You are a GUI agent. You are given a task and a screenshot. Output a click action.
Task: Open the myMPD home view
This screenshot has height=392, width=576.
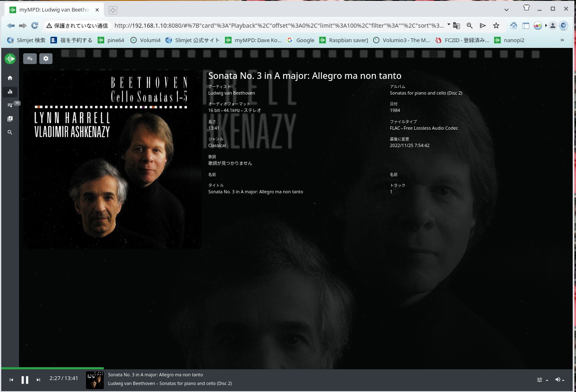click(10, 78)
